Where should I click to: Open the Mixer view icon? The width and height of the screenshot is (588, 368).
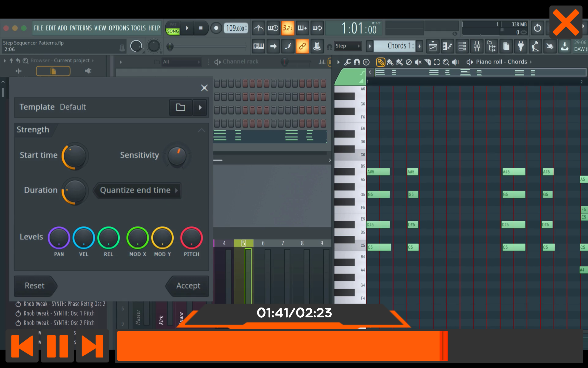pyautogui.click(x=477, y=46)
